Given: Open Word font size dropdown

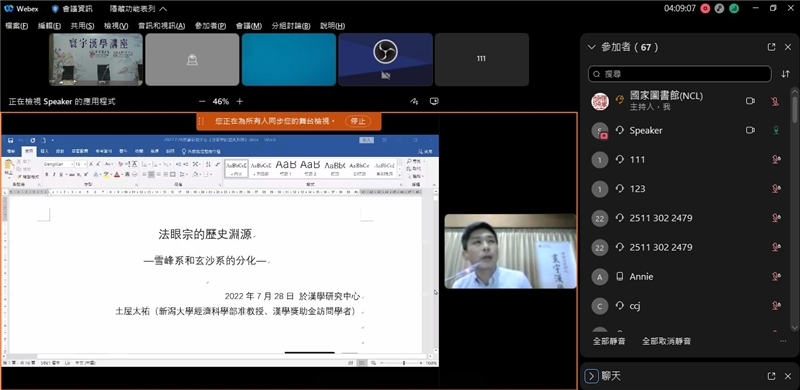Looking at the screenshot, I should tap(85, 164).
